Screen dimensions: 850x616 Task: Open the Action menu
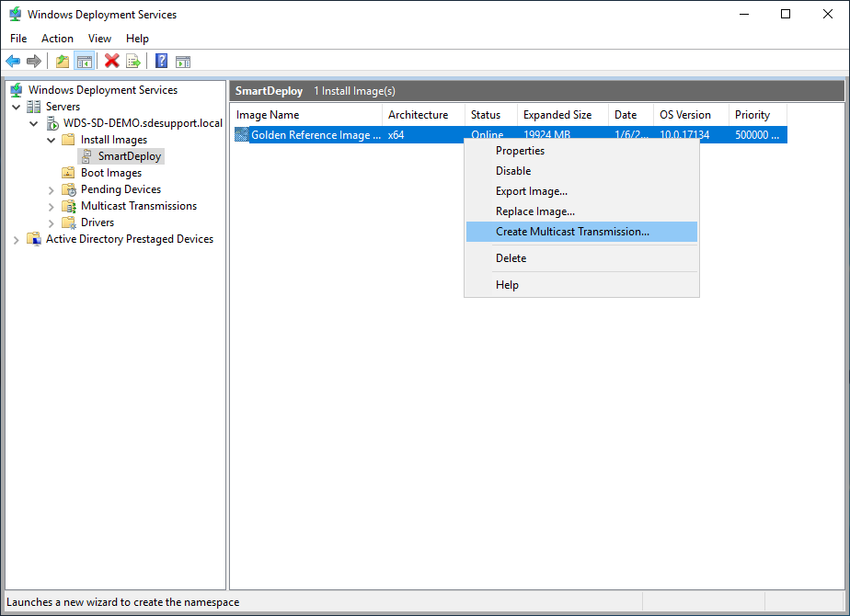click(x=57, y=39)
